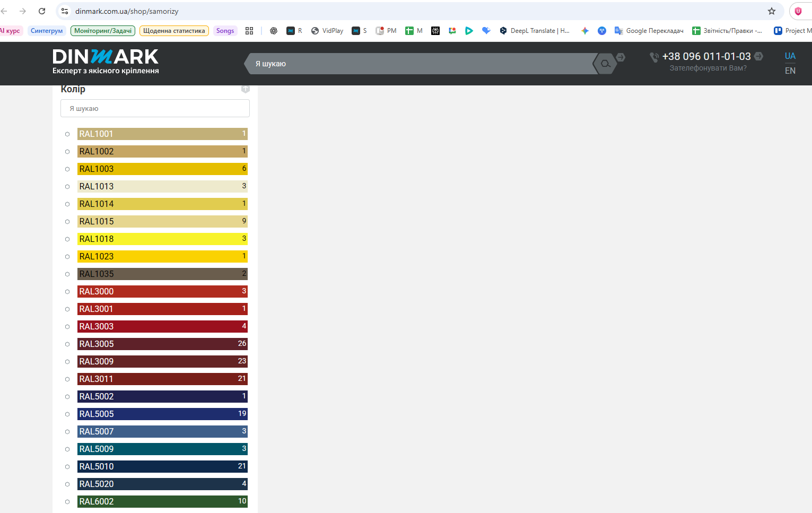The height and width of the screenshot is (513, 812).
Task: Click the RAL3003 red color swatch
Action: (x=162, y=327)
